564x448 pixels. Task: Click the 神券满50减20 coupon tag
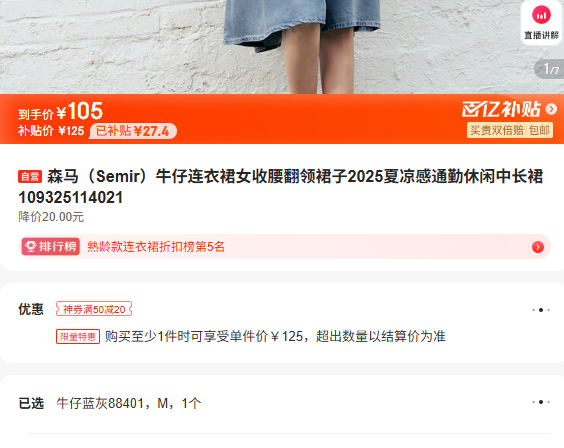94,309
